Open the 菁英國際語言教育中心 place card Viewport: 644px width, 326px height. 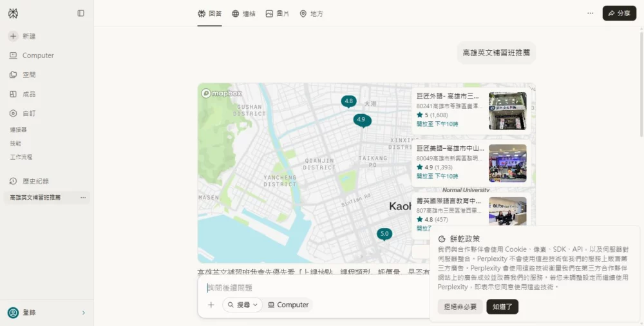tap(448, 201)
